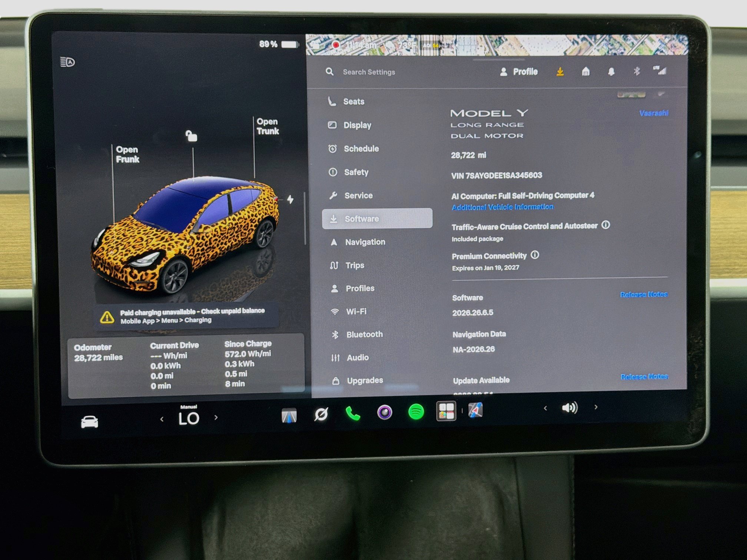Open the Trunk

point(268,126)
